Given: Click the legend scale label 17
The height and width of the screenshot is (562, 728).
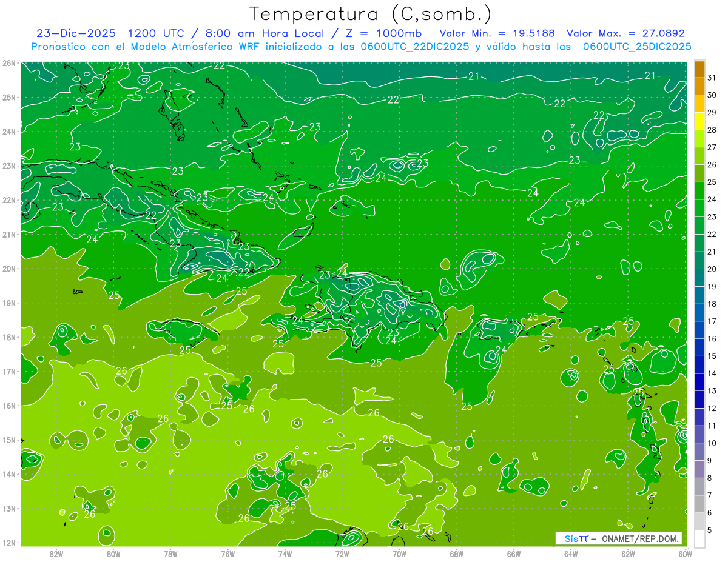Looking at the screenshot, I should 712,321.
